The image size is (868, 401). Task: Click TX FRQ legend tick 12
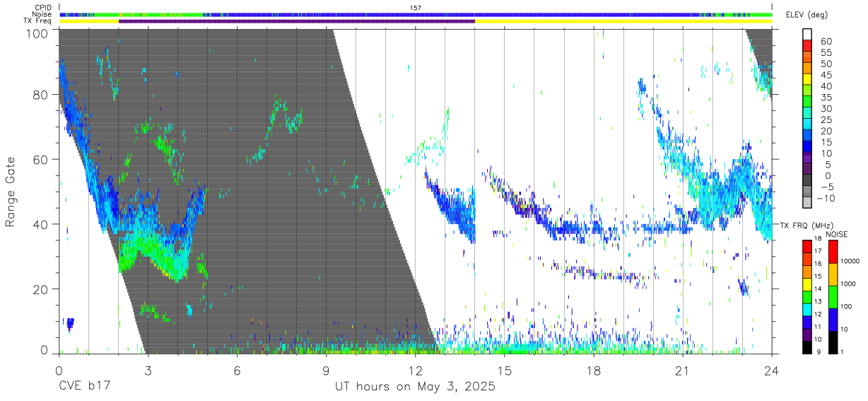[817, 314]
